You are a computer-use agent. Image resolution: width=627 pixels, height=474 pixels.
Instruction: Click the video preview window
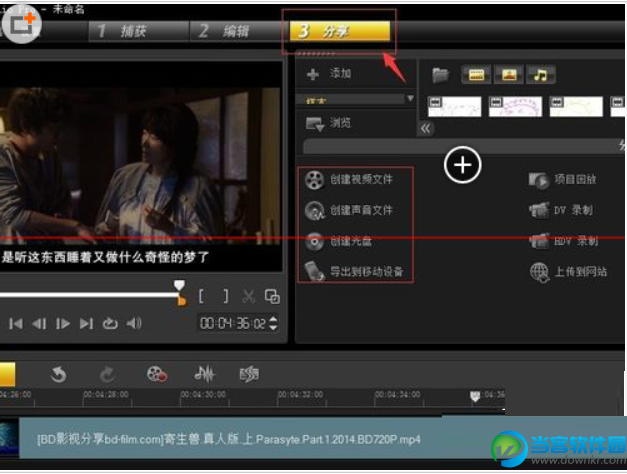141,166
